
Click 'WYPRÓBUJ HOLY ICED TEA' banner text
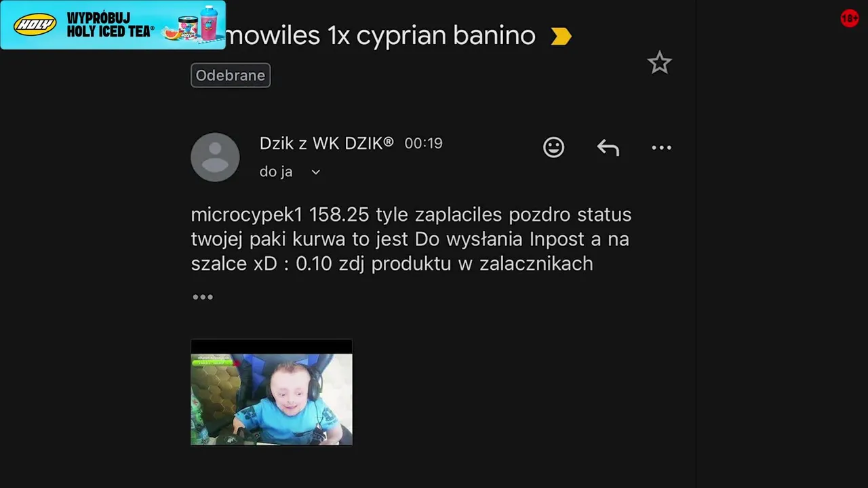[110, 25]
